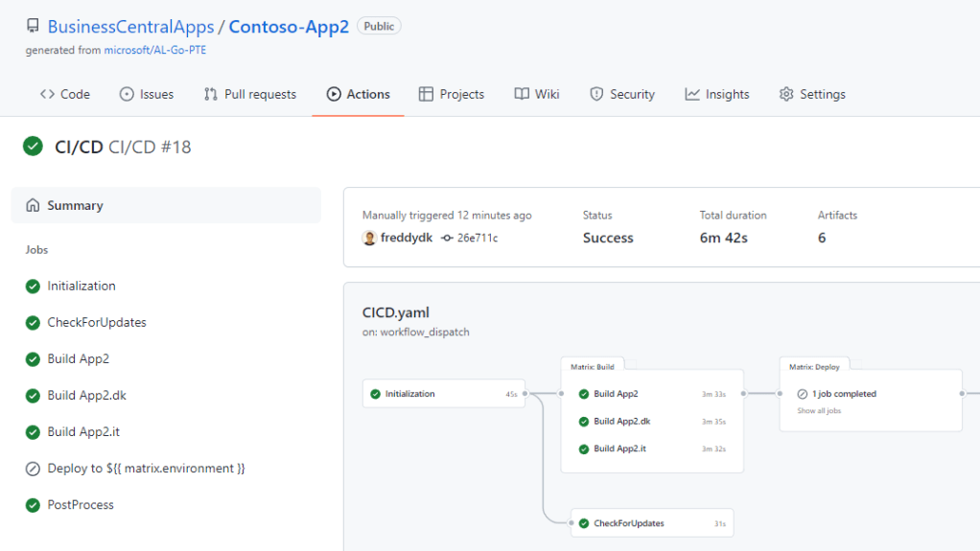Screen dimensions: 980x551
Task: Open the Settings tab
Action: click(x=812, y=94)
